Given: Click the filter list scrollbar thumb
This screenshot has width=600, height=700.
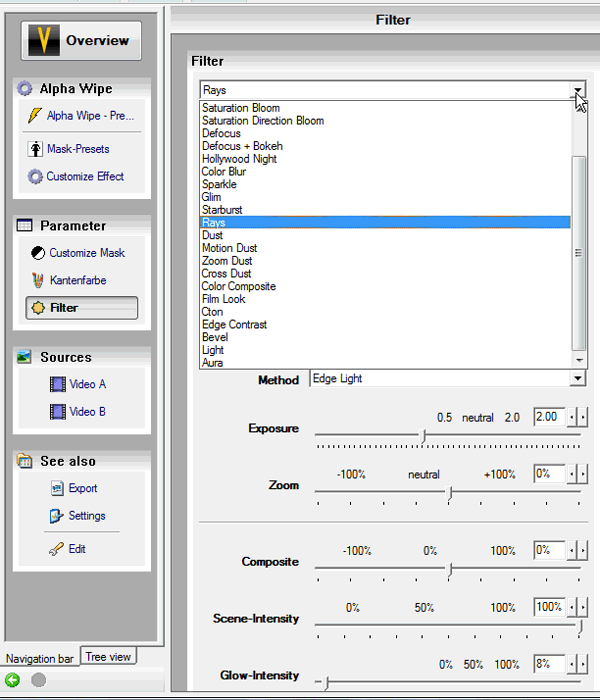Looking at the screenshot, I should tap(579, 253).
